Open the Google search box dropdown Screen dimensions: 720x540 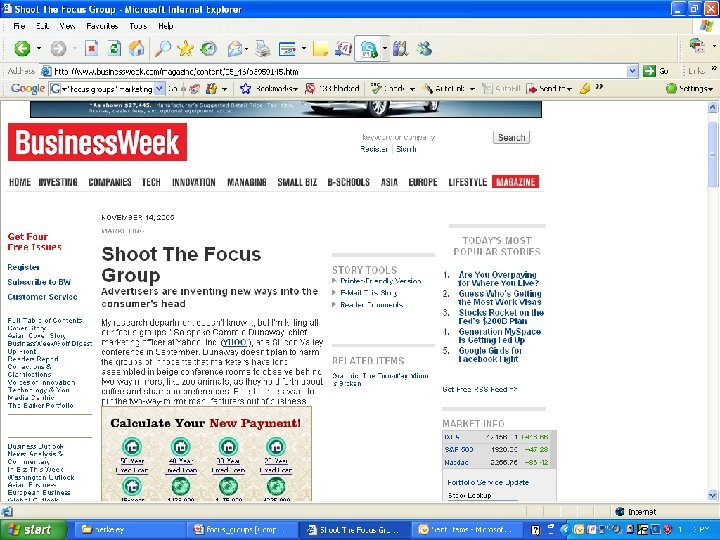(159, 88)
